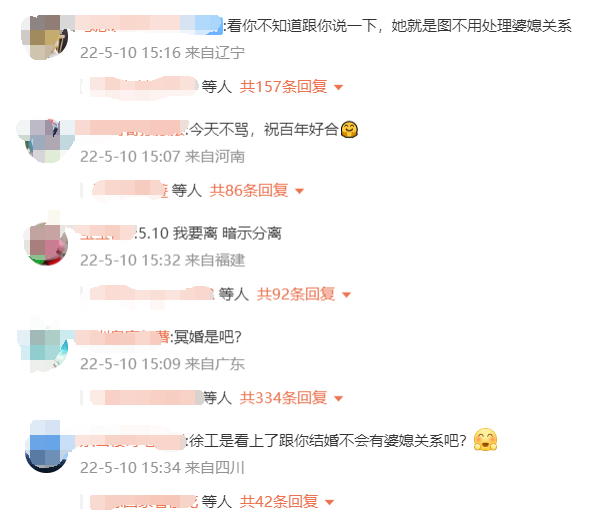Click dropdown arrow beside 共334条回复
596x522 pixels.
click(338, 398)
